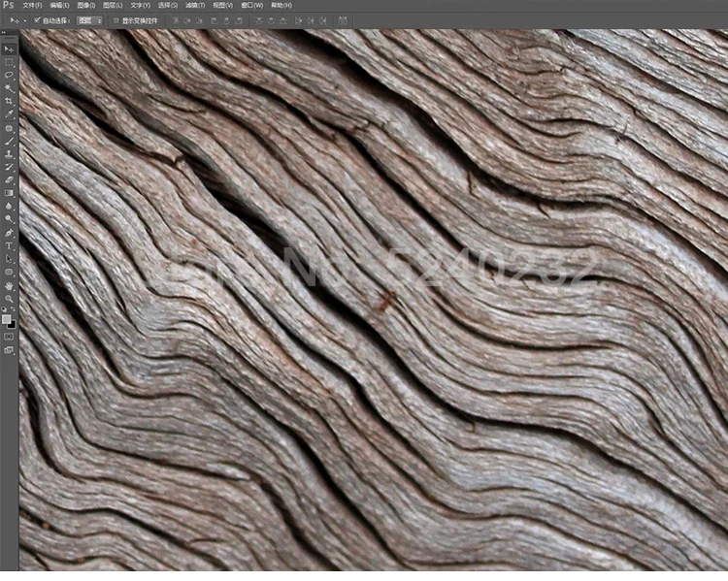
Task: Click the Photoshop Ps logo
Action: pyautogui.click(x=8, y=6)
